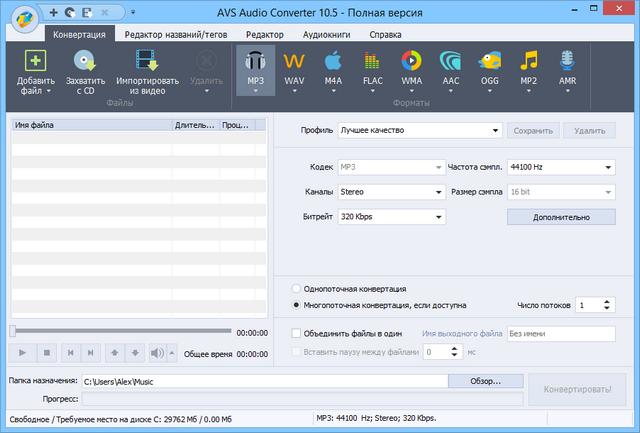The width and height of the screenshot is (640, 433).
Task: Select multi-thread conversion radio button
Action: point(296,304)
